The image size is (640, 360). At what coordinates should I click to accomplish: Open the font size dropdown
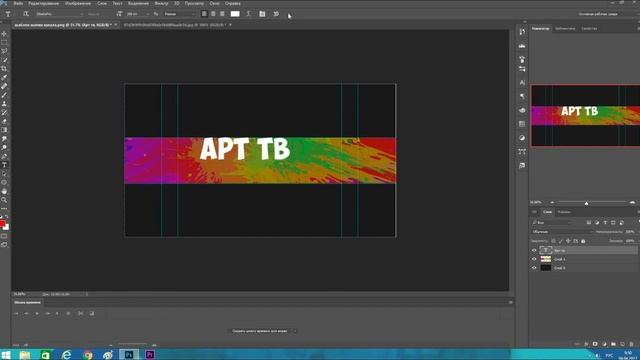tap(138, 14)
